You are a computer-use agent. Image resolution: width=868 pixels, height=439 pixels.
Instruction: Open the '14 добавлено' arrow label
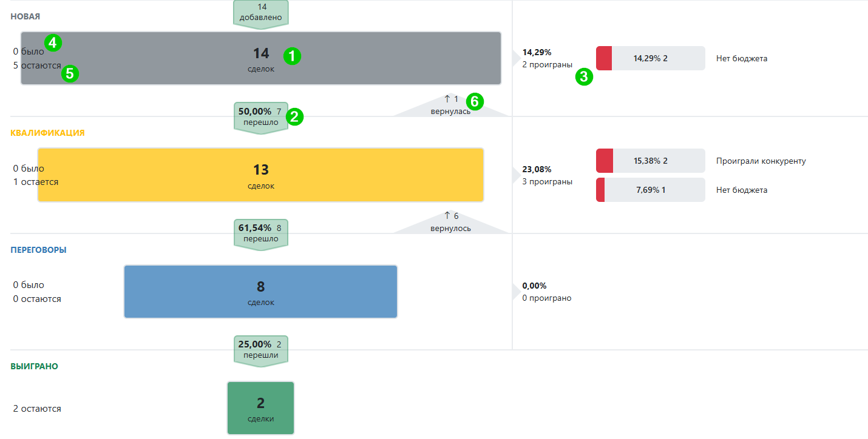point(261,13)
